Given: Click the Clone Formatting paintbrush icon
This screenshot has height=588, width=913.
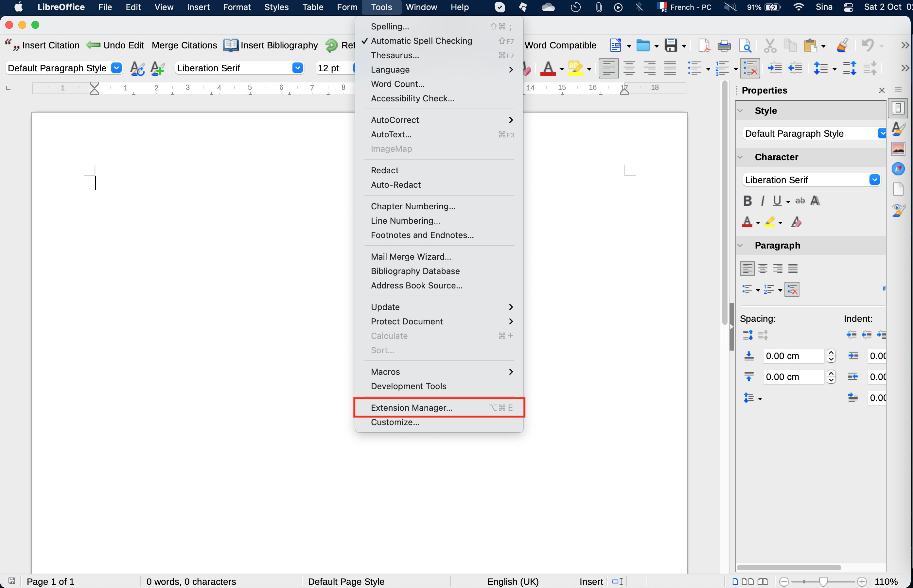Looking at the screenshot, I should [842, 46].
